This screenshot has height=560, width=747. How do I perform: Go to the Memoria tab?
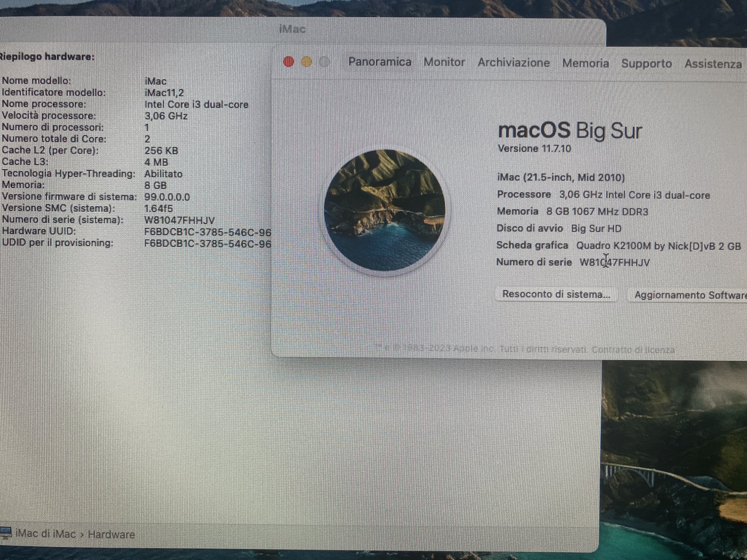585,63
